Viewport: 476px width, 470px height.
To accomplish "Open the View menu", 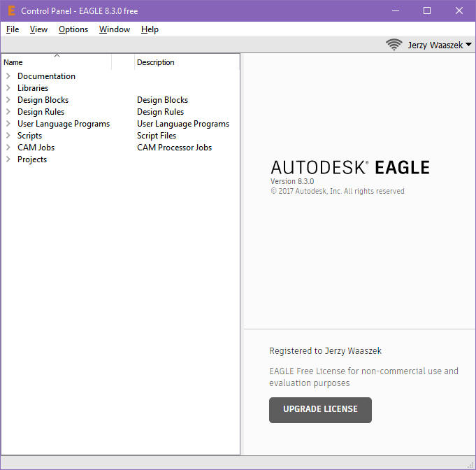I will (x=38, y=29).
